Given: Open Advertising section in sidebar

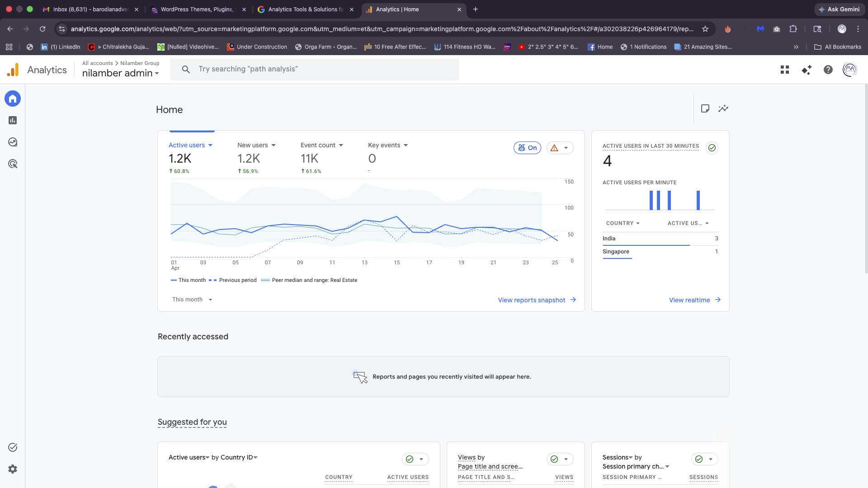Looking at the screenshot, I should pyautogui.click(x=13, y=164).
